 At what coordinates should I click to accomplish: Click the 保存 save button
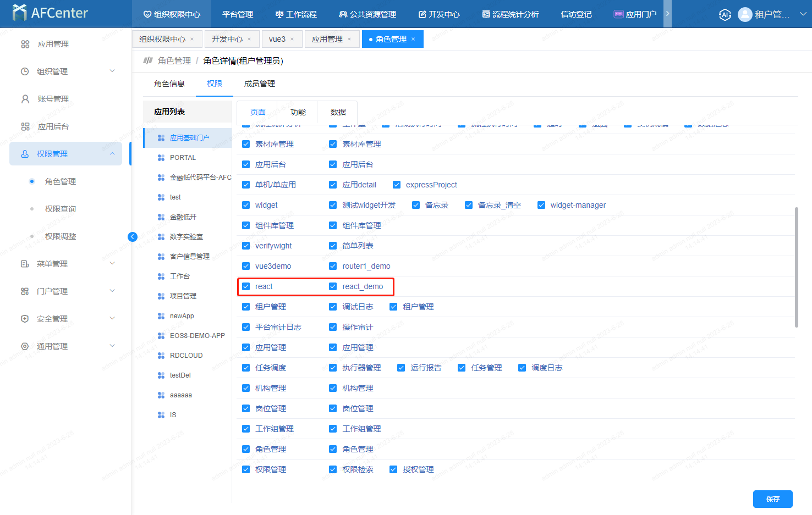pos(772,499)
